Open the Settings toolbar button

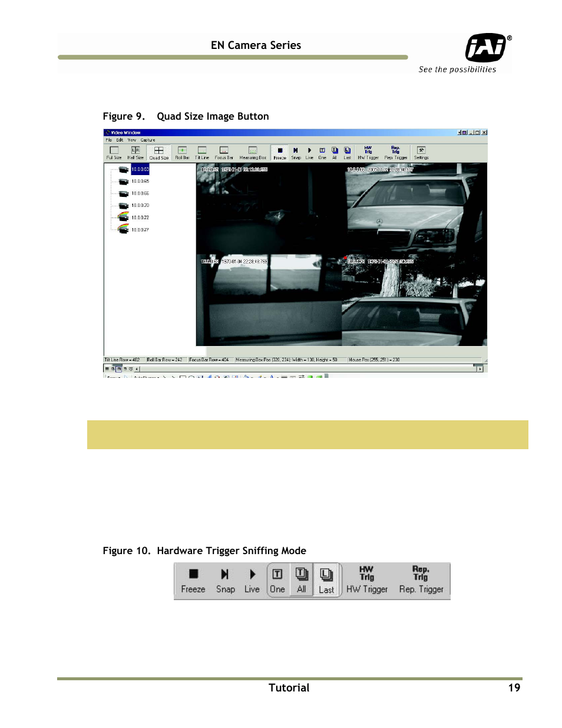tap(421, 153)
